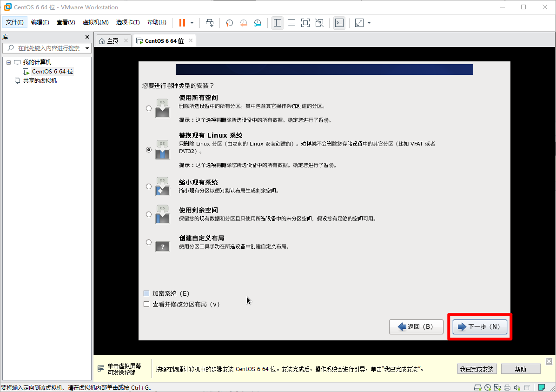Click the sound card status icon

coord(517,387)
